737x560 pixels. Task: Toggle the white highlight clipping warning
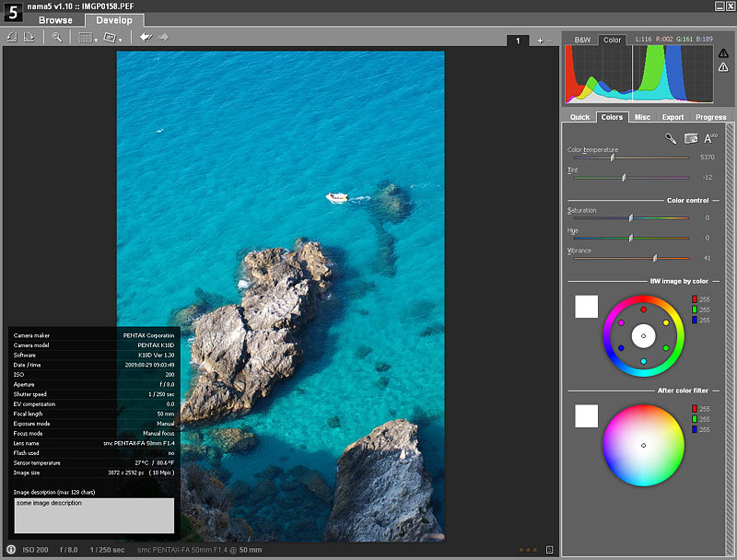[x=722, y=68]
